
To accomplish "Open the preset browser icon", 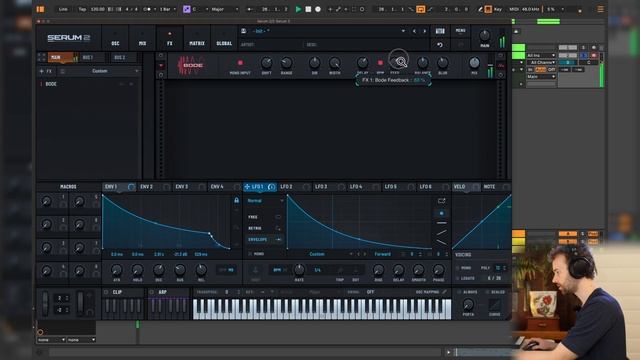I will (x=440, y=31).
